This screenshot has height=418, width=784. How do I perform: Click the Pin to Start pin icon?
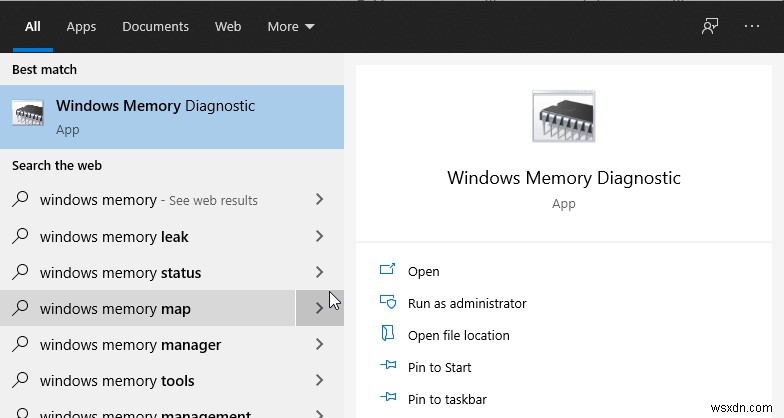(388, 367)
